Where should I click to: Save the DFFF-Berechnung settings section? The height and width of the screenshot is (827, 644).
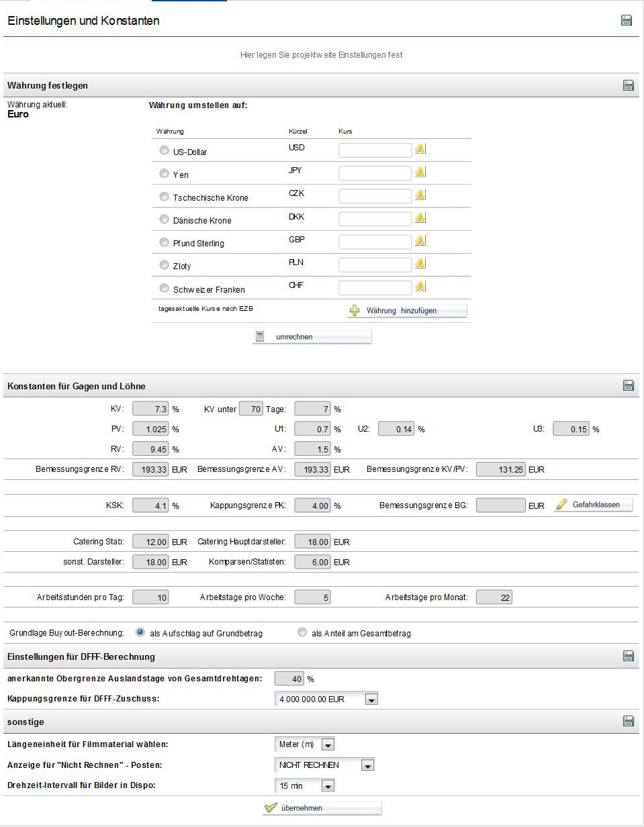[x=629, y=656]
